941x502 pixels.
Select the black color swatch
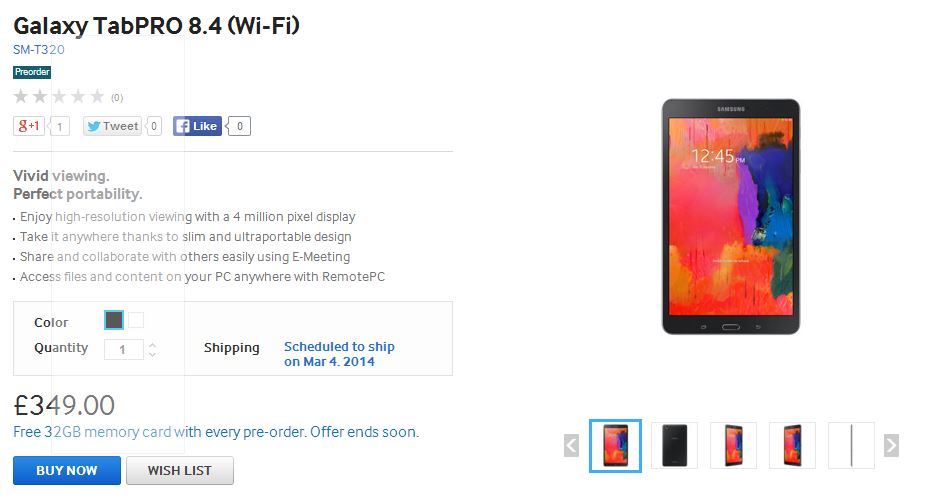click(x=114, y=320)
